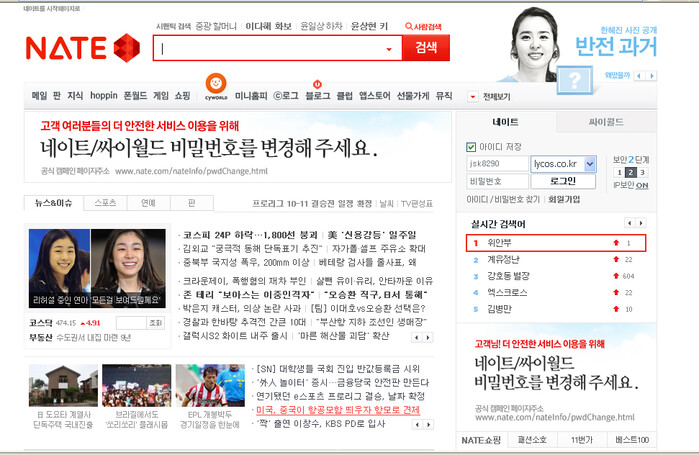Open the 판 menu item
699x455 pixels.
(x=57, y=95)
